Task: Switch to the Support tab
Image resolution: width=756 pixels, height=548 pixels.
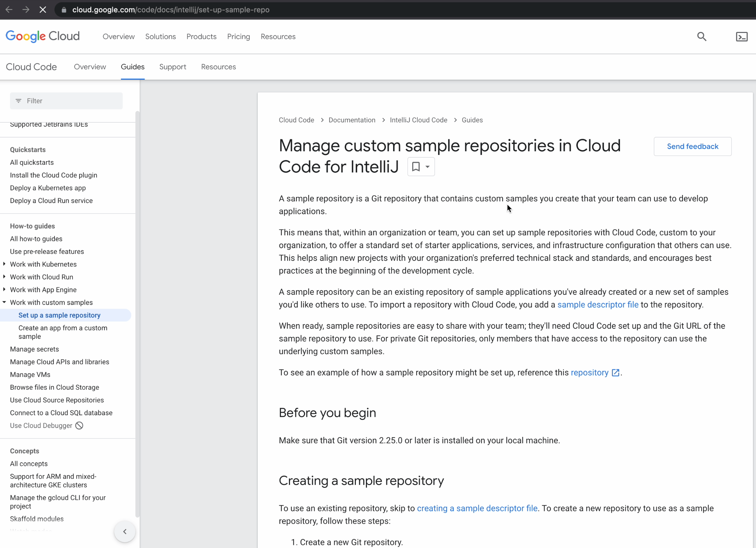Action: click(173, 67)
